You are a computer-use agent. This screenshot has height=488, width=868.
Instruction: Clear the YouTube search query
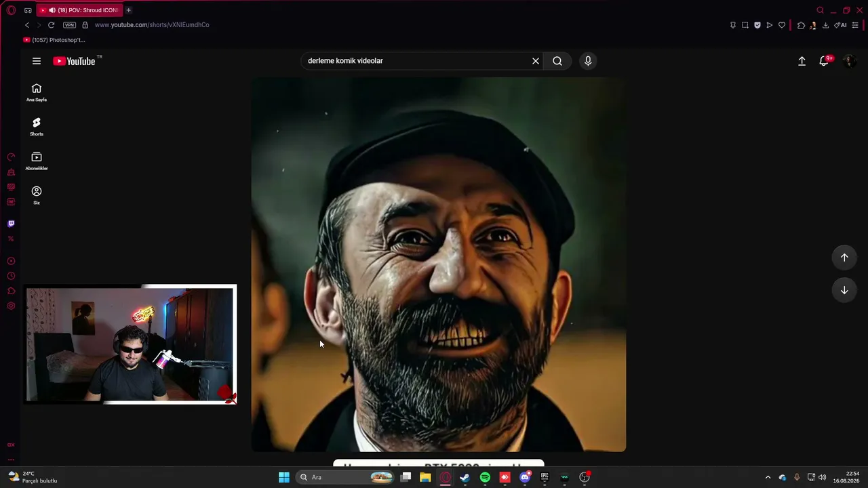(x=536, y=61)
